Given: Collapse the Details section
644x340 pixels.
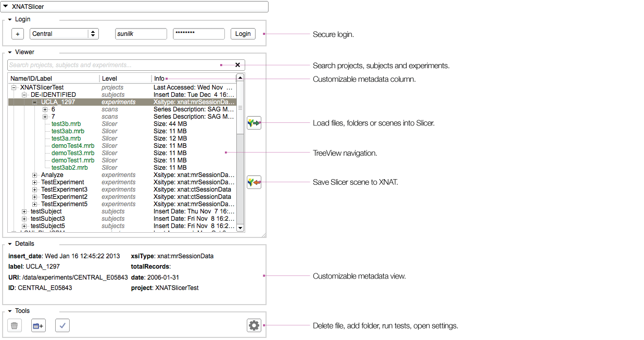Looking at the screenshot, I should (10, 244).
